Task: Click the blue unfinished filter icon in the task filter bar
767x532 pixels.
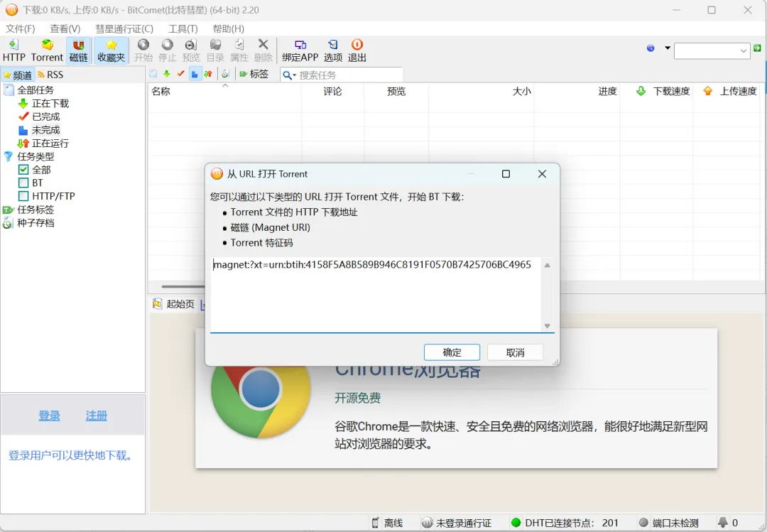Action: 195,74
